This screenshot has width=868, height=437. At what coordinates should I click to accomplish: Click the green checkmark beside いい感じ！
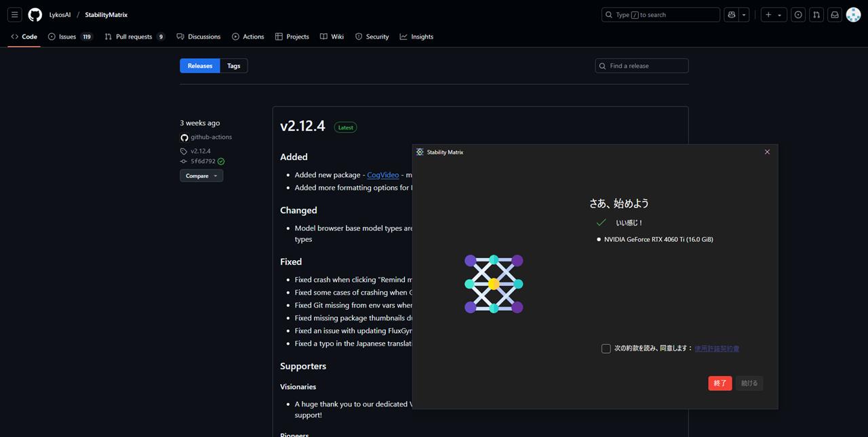click(601, 222)
